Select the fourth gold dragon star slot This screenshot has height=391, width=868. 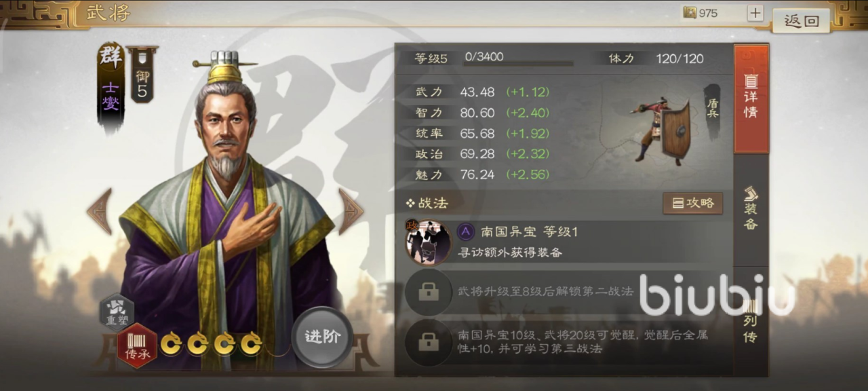coord(251,343)
